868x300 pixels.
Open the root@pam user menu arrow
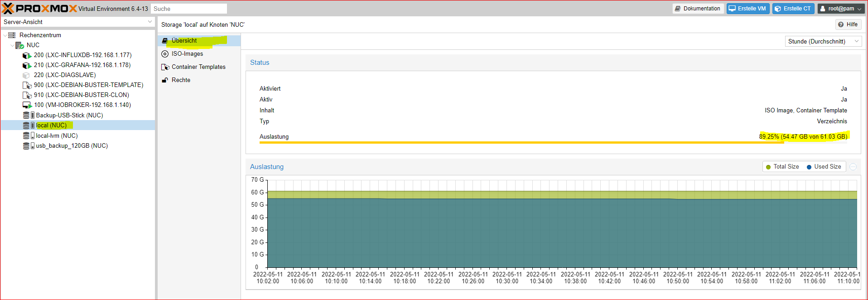pyautogui.click(x=859, y=9)
